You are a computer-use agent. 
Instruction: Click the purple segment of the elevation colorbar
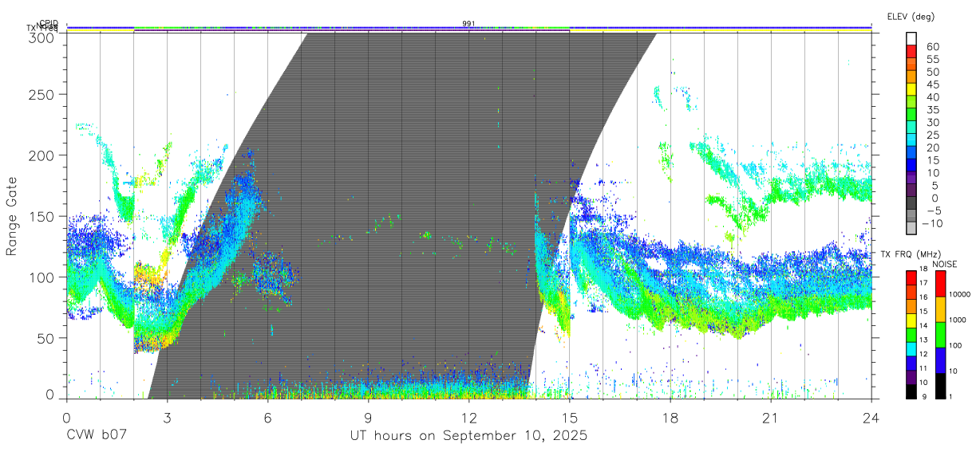click(911, 177)
